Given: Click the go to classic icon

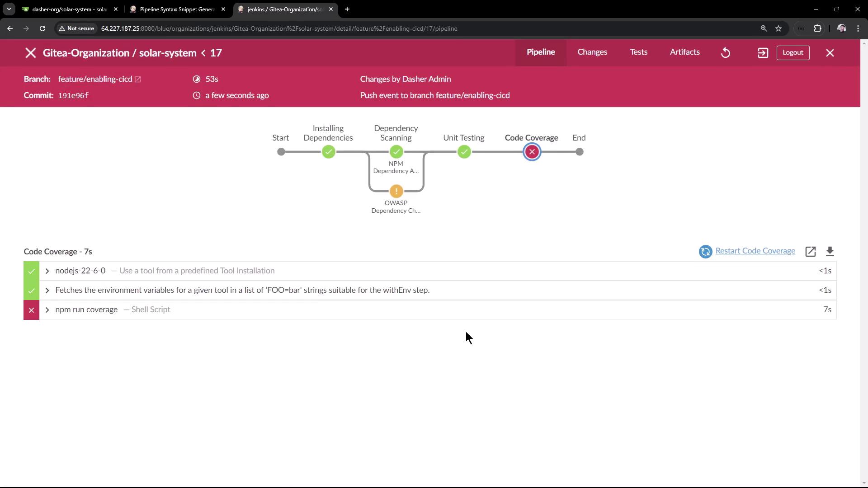Looking at the screenshot, I should pyautogui.click(x=763, y=53).
